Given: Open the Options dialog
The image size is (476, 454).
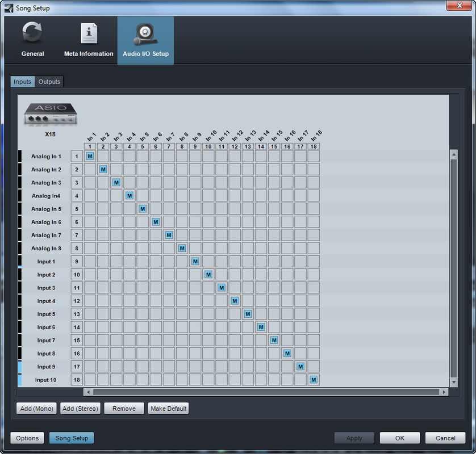Looking at the screenshot, I should tap(27, 438).
